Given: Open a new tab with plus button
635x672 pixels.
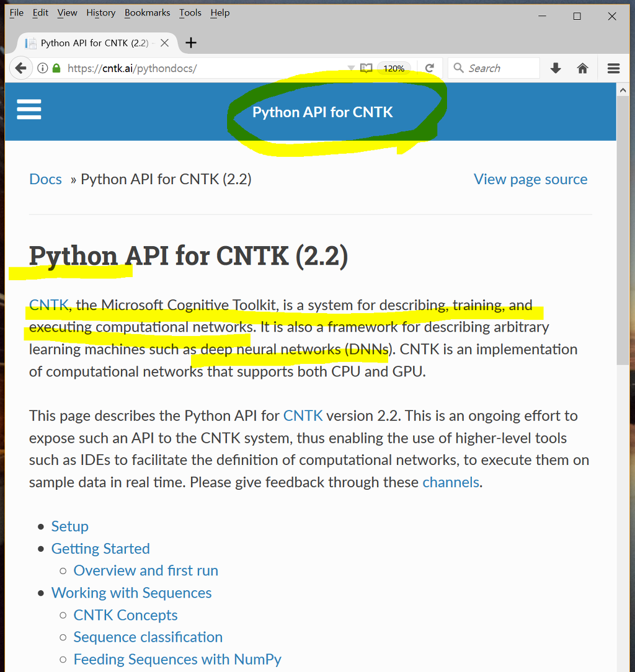Looking at the screenshot, I should click(191, 43).
